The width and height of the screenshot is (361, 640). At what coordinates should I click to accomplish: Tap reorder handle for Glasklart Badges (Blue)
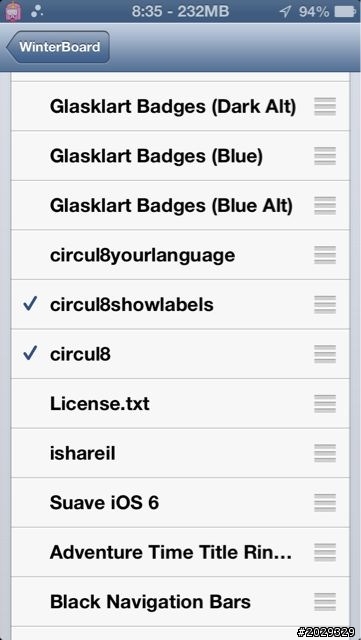pos(325,156)
